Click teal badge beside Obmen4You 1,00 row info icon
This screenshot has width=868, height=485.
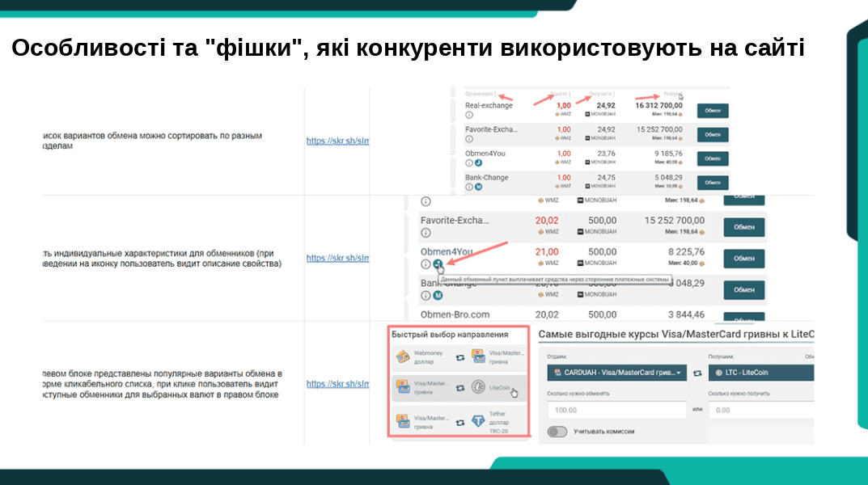coord(478,163)
